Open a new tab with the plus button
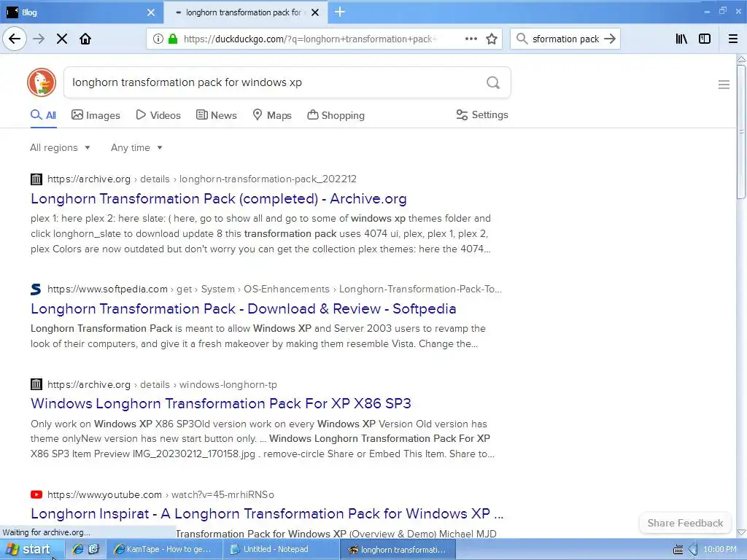The width and height of the screenshot is (747, 560). pos(340,12)
